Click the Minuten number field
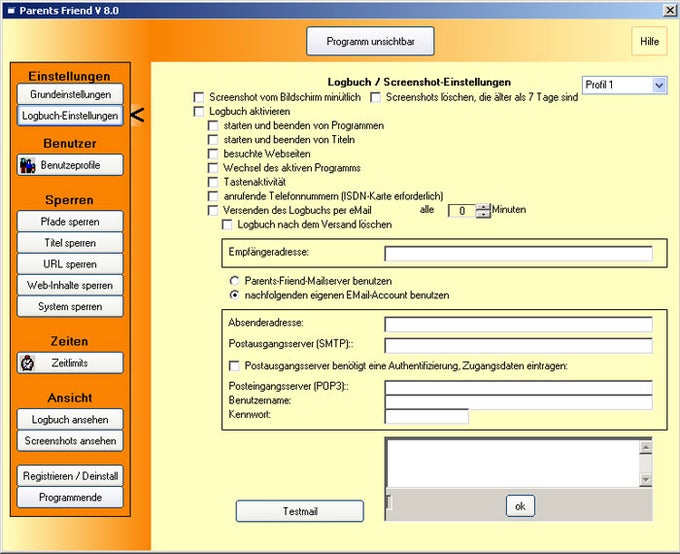The height and width of the screenshot is (554, 680). 462,211
